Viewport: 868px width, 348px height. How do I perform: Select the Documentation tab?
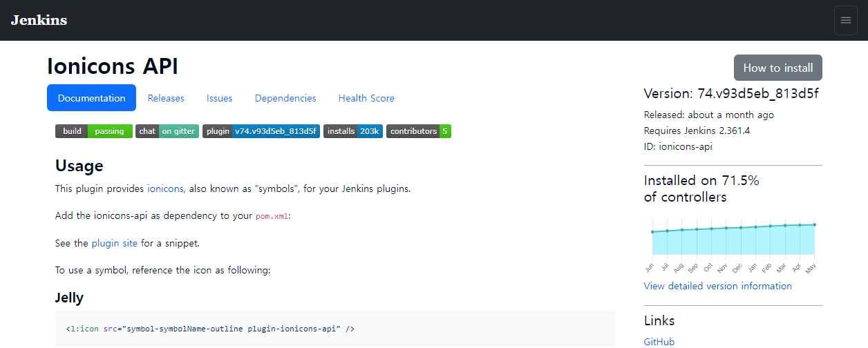(x=91, y=98)
